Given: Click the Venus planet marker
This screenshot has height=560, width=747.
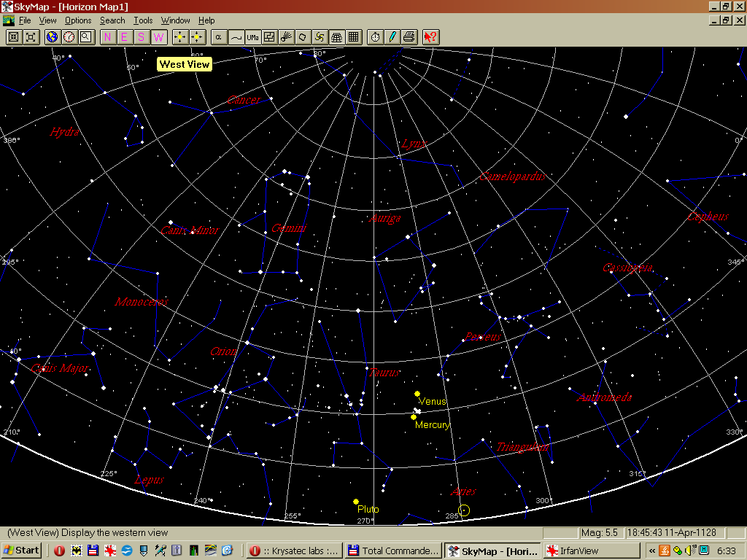Looking at the screenshot, I should (417, 394).
